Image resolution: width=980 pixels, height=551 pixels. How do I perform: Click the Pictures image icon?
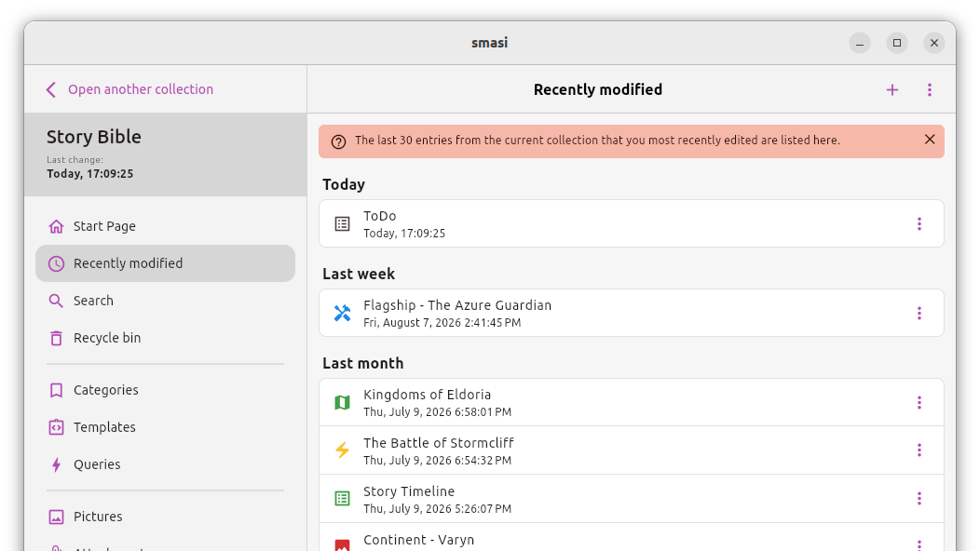tap(56, 517)
